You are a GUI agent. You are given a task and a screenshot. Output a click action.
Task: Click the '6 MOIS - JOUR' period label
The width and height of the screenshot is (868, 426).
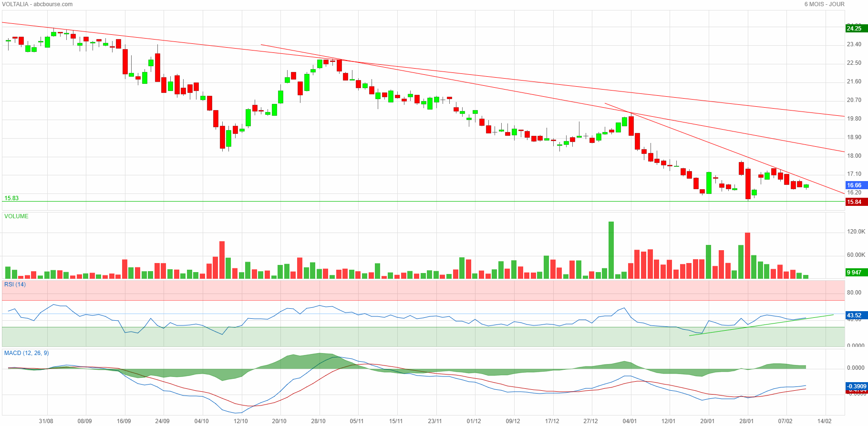tap(824, 4)
